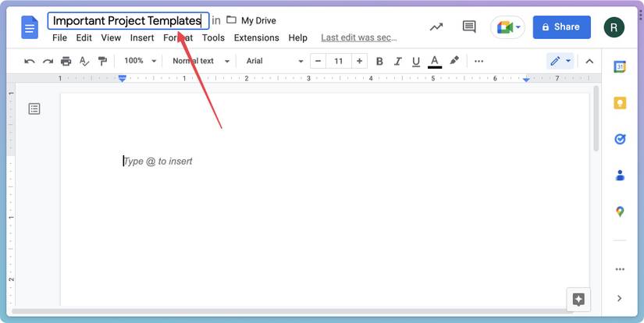Open Google Maps in side panel
The image size is (644, 323).
[x=620, y=211]
